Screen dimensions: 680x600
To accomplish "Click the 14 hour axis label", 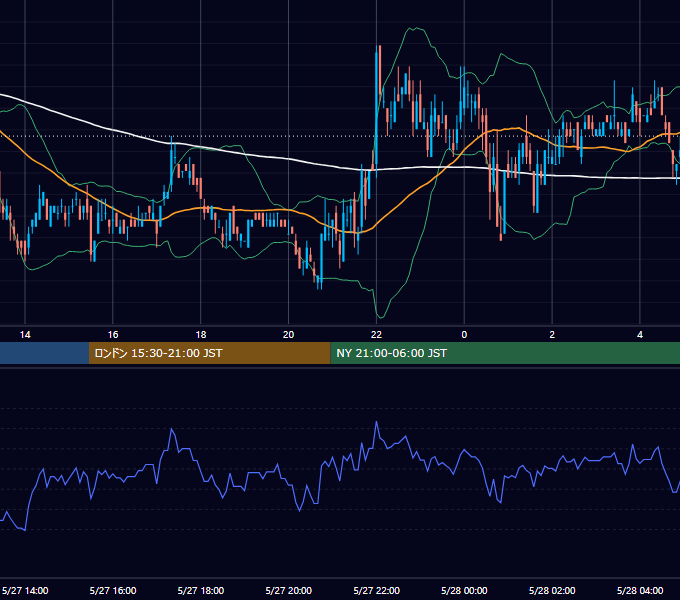I will coord(25,335).
